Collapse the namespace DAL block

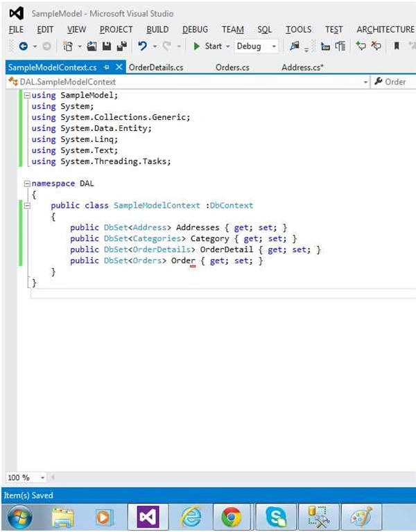[27, 184]
